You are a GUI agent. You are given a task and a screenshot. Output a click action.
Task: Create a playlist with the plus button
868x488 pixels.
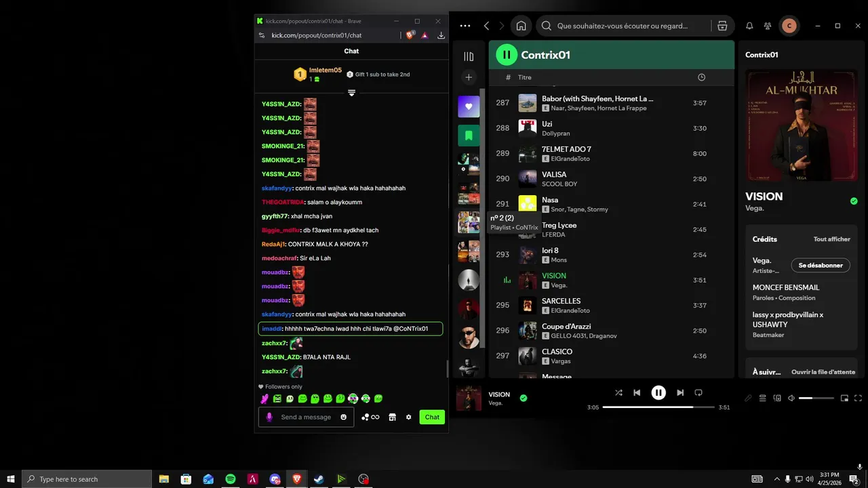[x=469, y=77]
